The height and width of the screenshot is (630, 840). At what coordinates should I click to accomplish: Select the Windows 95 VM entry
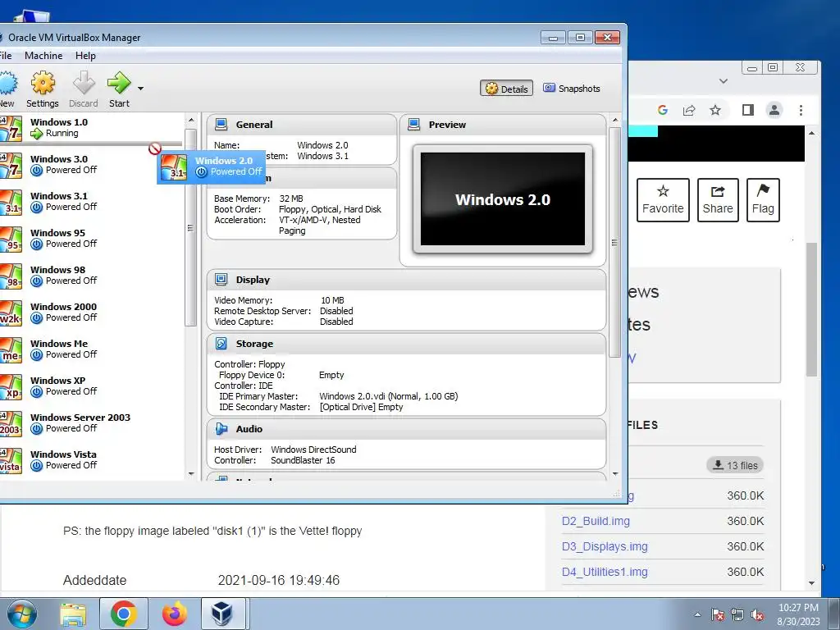click(91, 239)
